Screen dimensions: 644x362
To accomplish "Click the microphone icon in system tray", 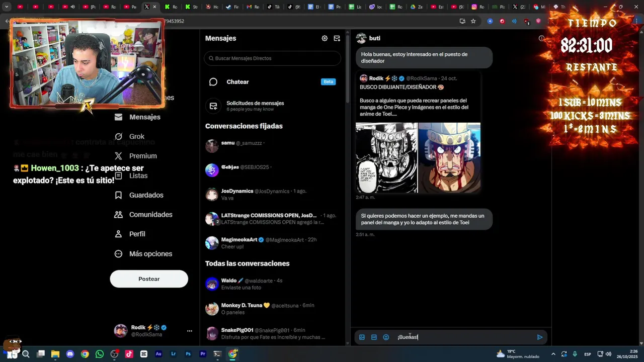I will (x=575, y=354).
